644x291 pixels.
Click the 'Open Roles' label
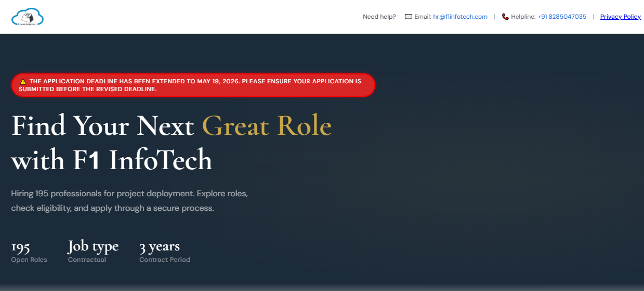[29, 260]
